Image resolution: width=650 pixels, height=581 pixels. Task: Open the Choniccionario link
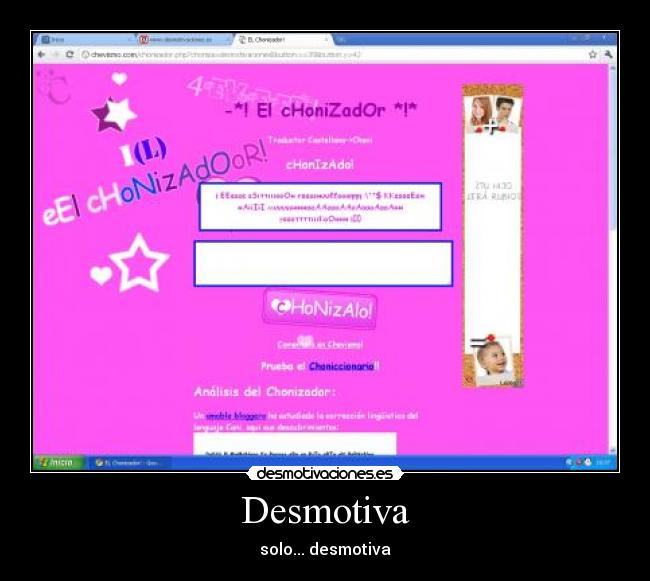(341, 366)
